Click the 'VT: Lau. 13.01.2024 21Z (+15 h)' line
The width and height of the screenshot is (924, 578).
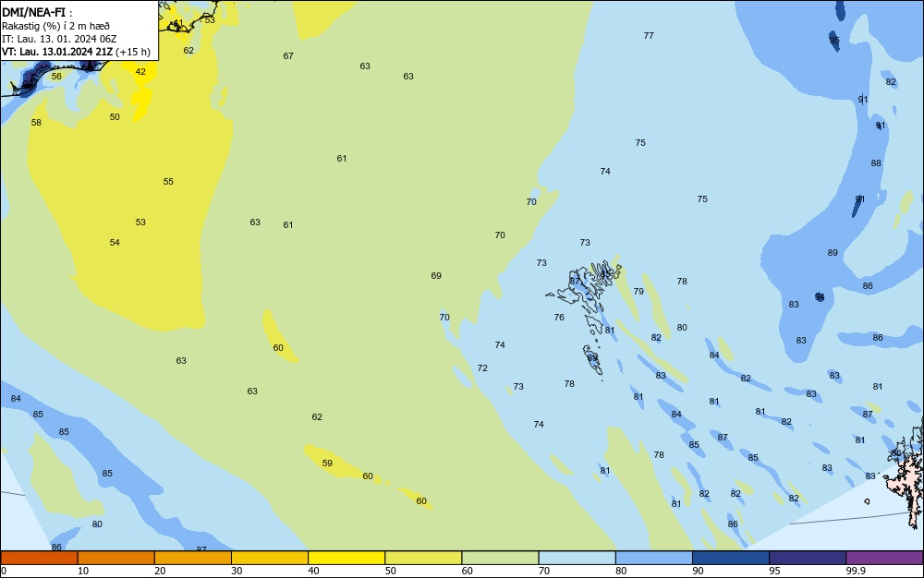click(76, 52)
